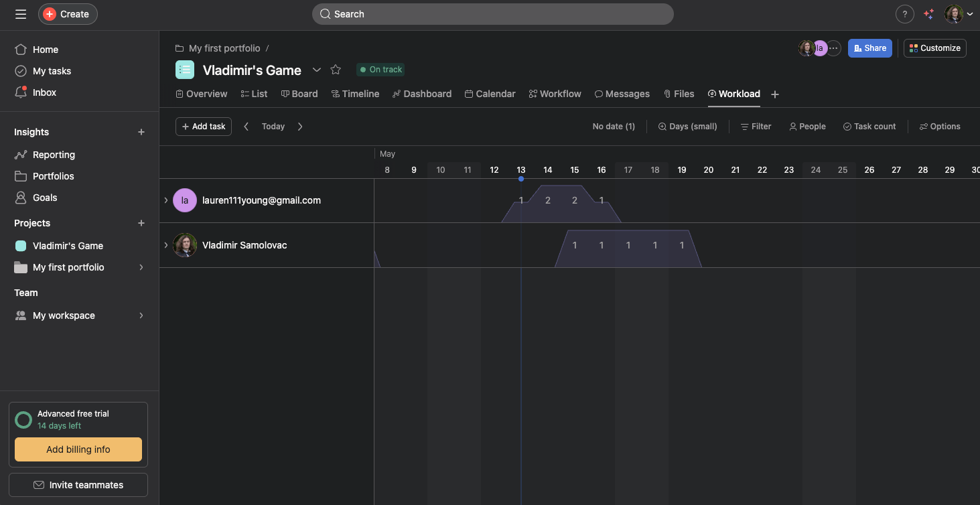Expand Vladimir Samolovac workload row
Viewport: 980px width, 505px height.
166,245
